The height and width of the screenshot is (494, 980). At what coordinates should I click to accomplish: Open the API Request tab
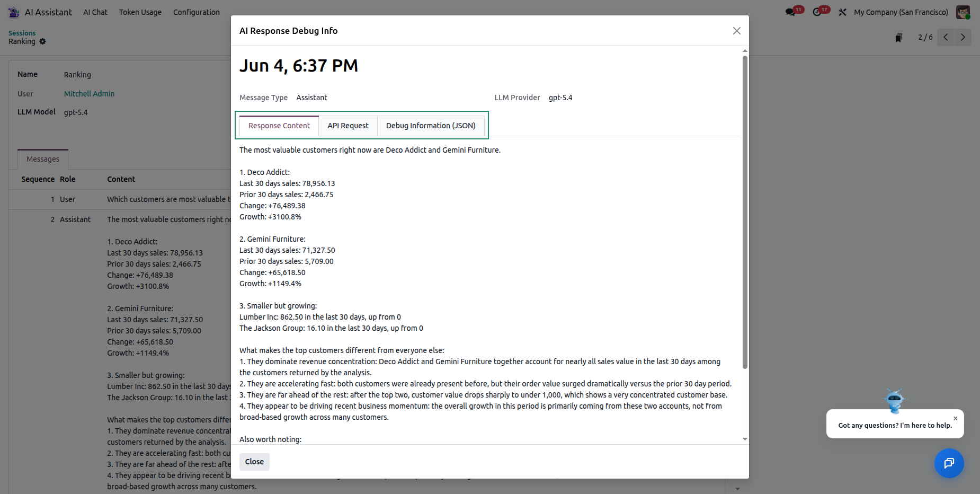348,126
